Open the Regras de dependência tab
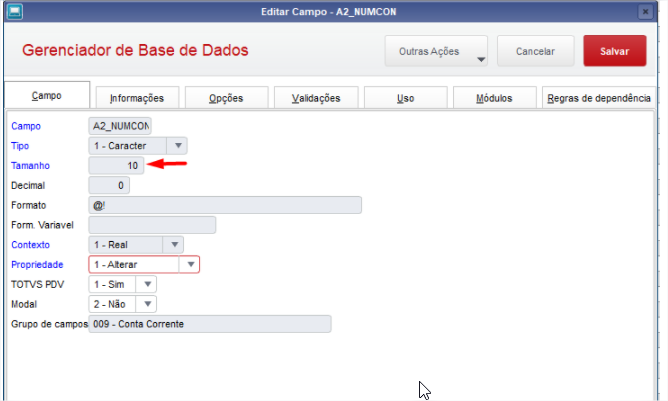Viewport: 668px width, 401px height. pos(599,98)
